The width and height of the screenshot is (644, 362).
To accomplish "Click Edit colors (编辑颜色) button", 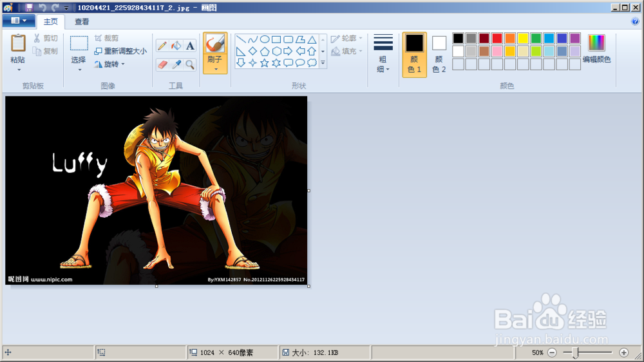I will [597, 50].
